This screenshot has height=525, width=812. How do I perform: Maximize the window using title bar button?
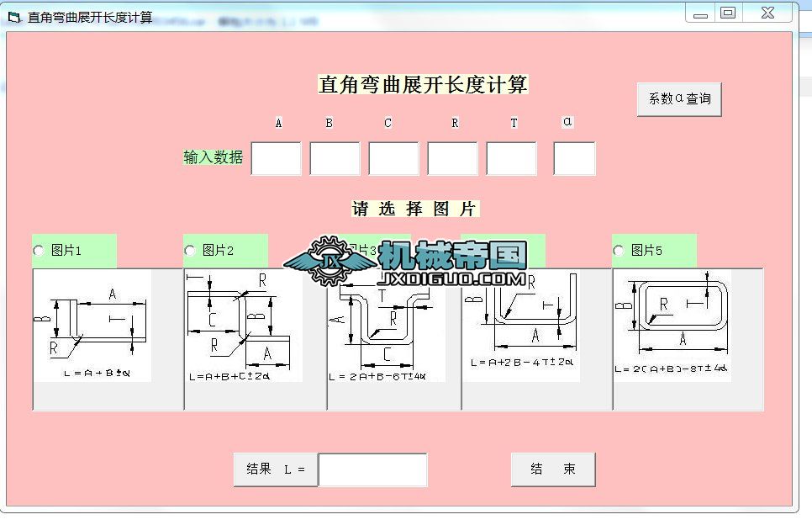coord(728,13)
